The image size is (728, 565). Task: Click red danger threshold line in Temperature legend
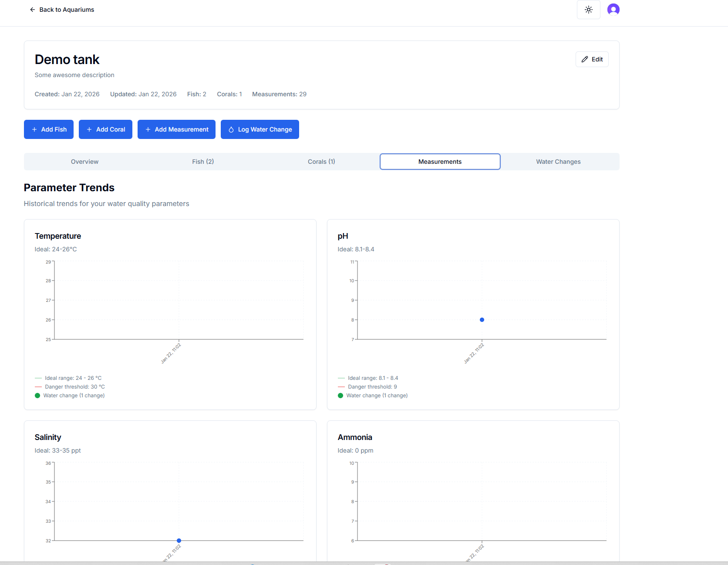38,387
